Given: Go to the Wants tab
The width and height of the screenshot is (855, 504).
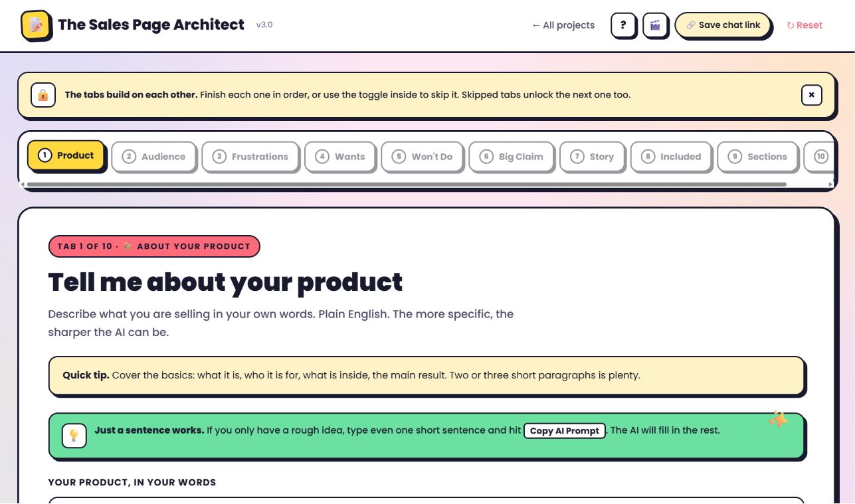Looking at the screenshot, I should 339,157.
